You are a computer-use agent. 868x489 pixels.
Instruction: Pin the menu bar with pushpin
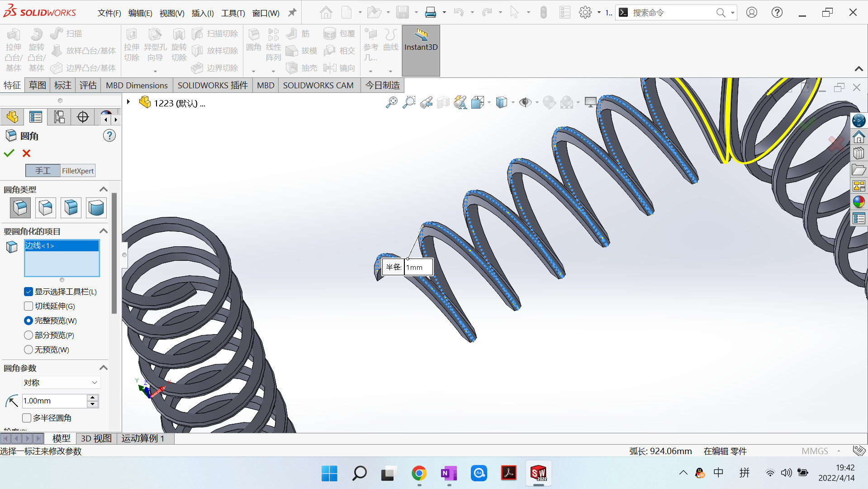point(292,13)
